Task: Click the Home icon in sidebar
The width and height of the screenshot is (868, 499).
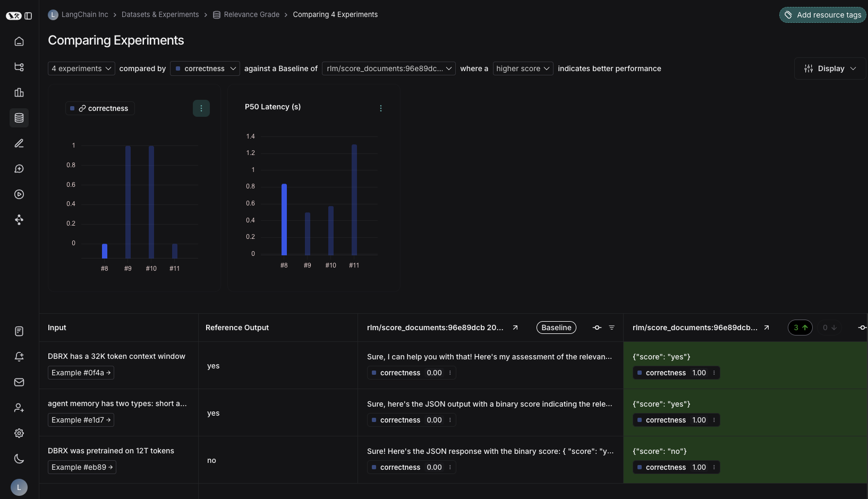Action: point(19,41)
